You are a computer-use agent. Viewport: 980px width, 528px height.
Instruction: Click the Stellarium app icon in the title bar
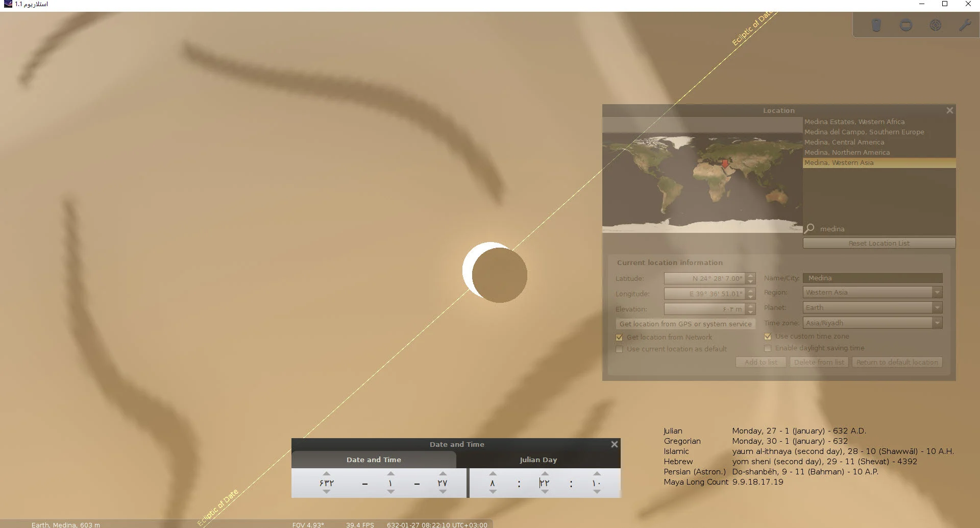click(x=8, y=4)
